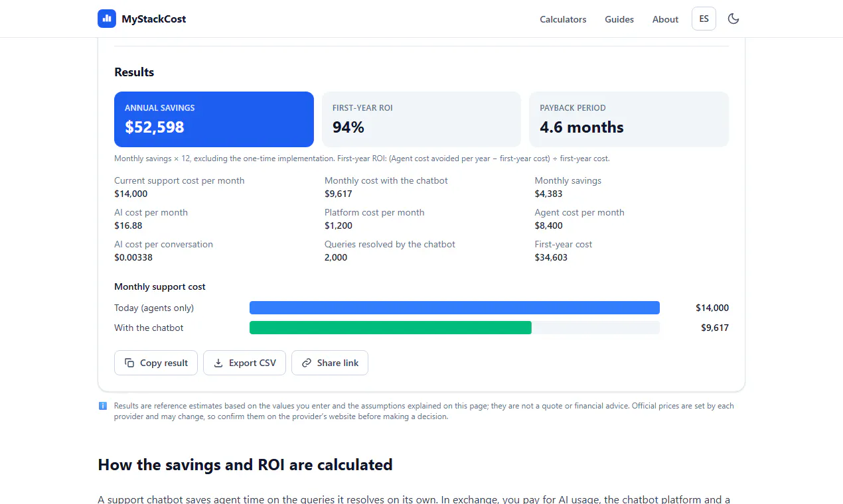Click the AI cost per month label

pyautogui.click(x=151, y=212)
